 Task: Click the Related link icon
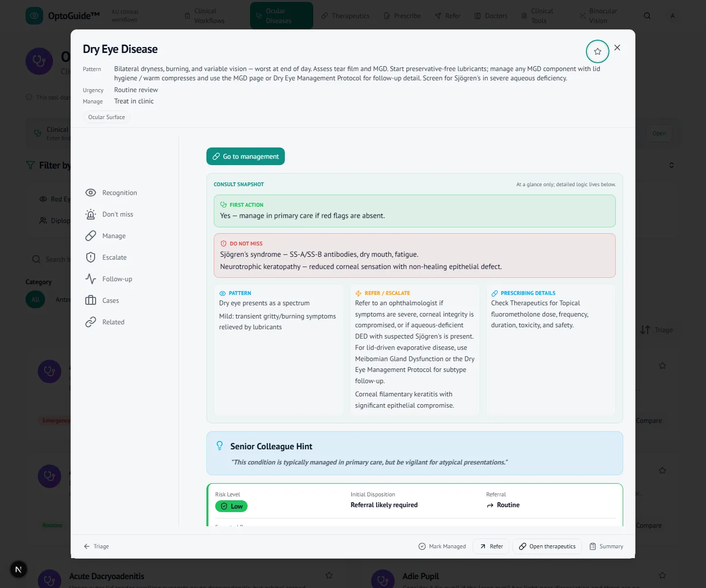[91, 322]
